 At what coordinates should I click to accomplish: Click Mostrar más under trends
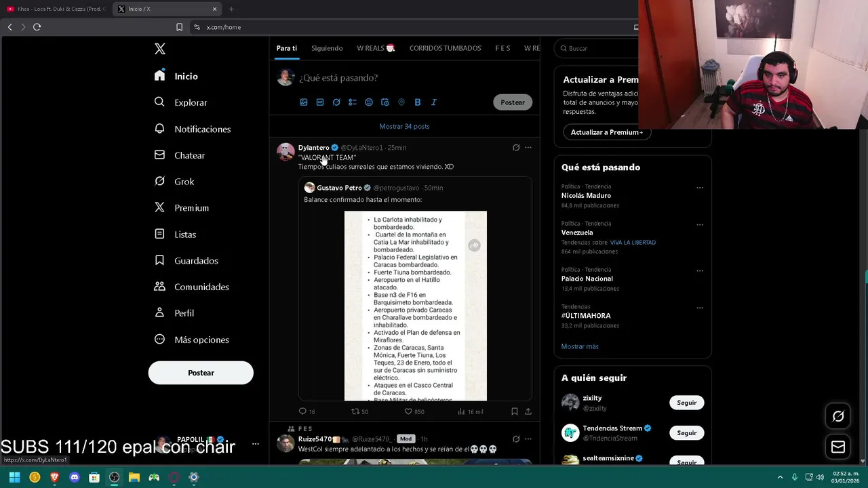click(x=580, y=346)
